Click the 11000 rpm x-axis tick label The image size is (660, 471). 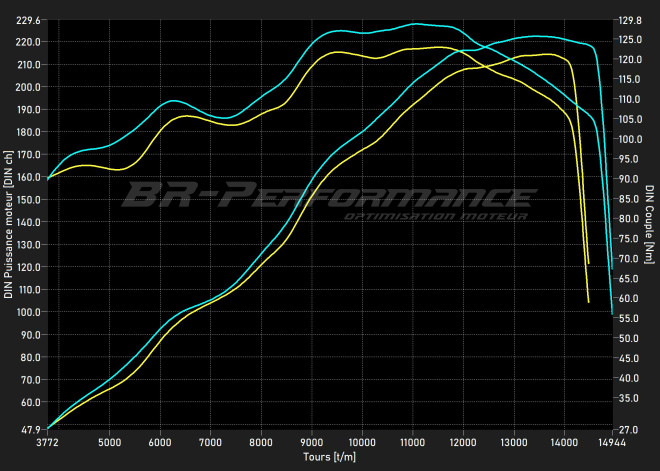[412, 441]
